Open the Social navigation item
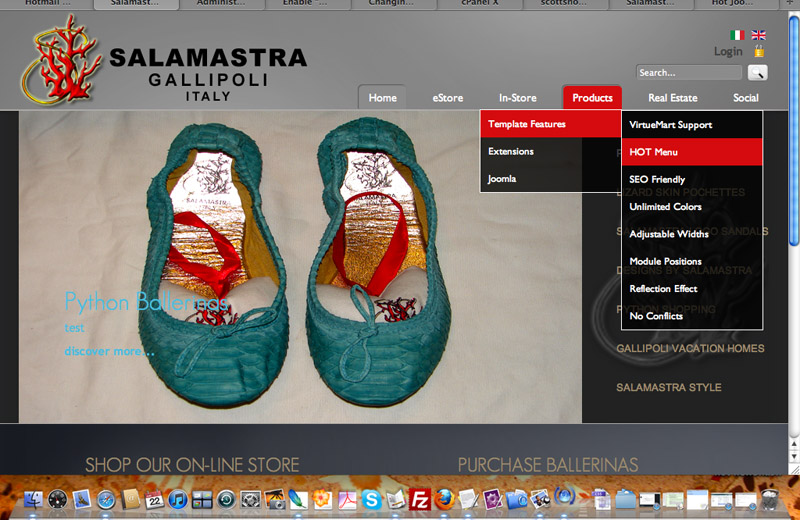 tap(745, 97)
